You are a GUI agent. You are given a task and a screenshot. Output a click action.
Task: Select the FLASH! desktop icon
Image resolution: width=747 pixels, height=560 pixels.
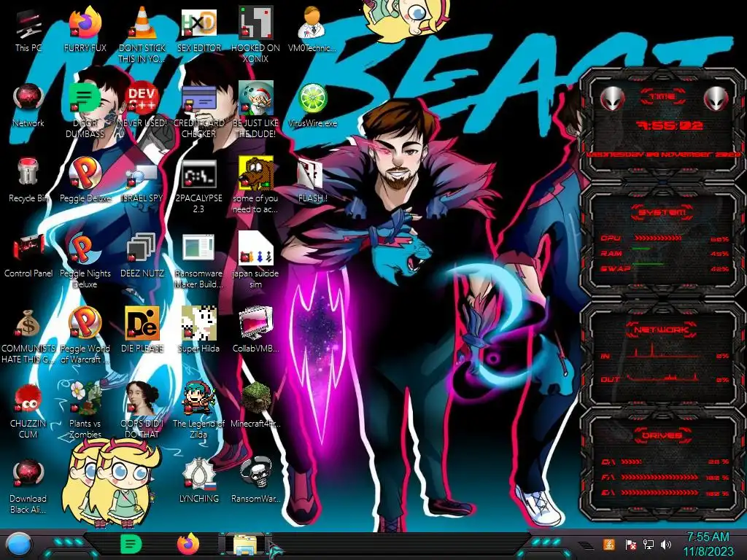310,174
